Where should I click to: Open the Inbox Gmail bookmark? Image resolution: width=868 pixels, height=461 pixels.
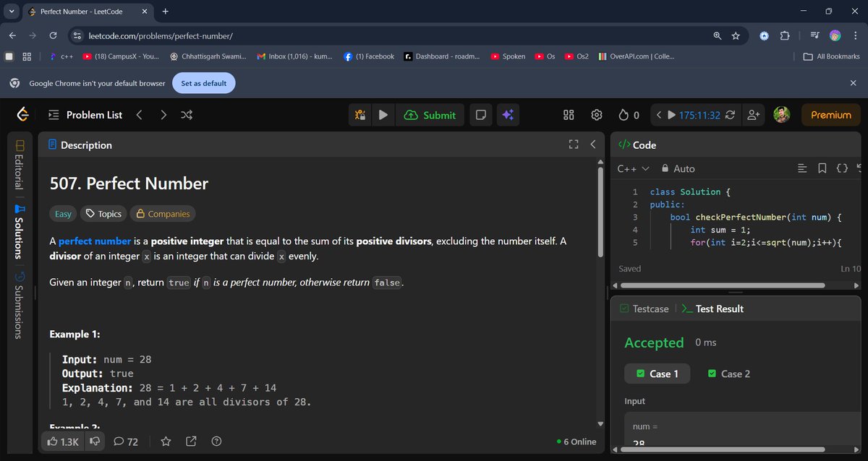(294, 56)
